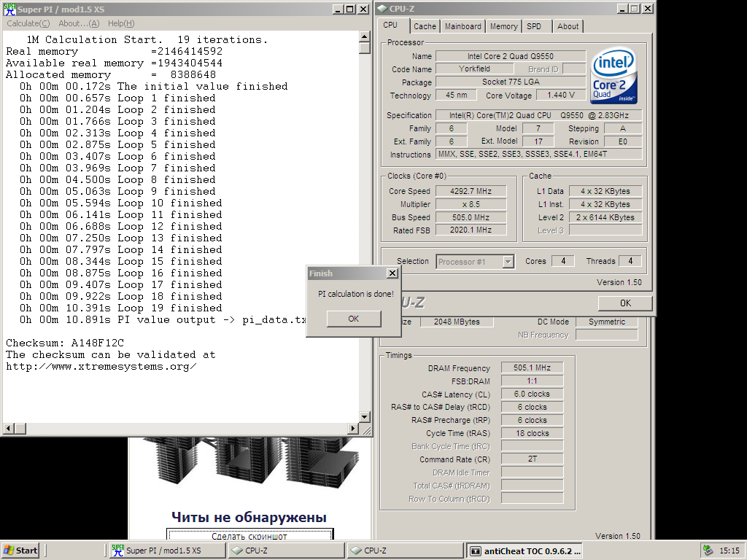747x560 pixels.
Task: Switch to the Memory tab in CPU-Z
Action: (503, 27)
